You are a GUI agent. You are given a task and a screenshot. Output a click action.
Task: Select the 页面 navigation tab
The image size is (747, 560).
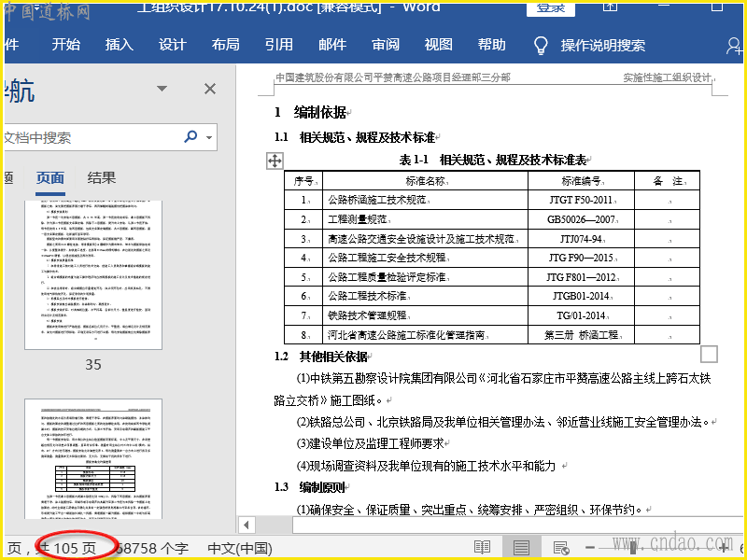50,178
